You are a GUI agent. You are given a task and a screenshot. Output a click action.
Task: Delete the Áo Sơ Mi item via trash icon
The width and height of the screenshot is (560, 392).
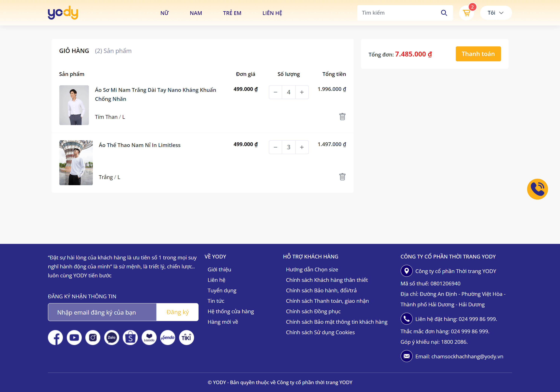pos(342,117)
